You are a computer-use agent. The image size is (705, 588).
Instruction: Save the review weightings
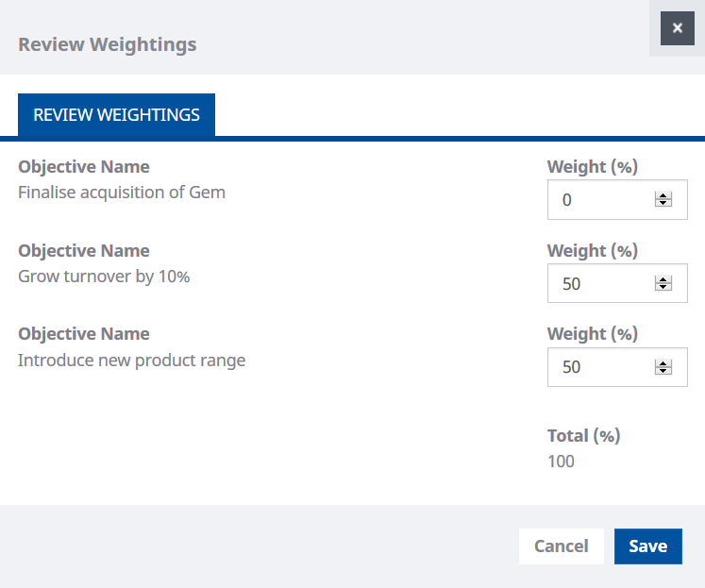(647, 546)
